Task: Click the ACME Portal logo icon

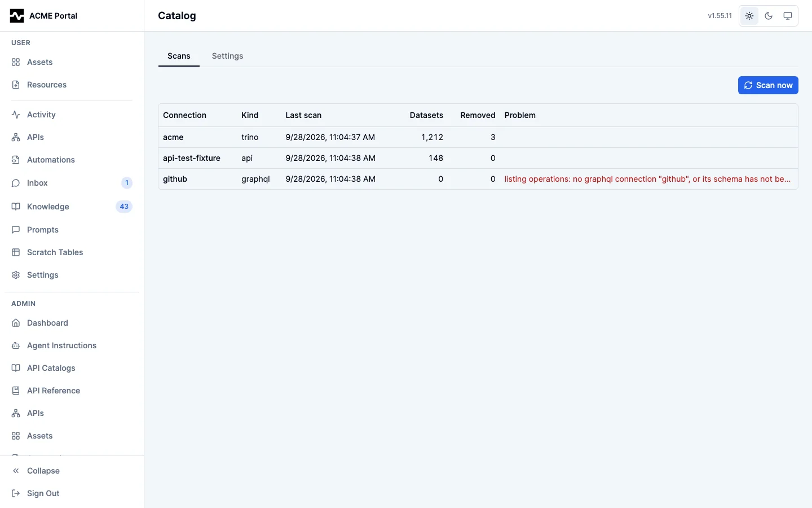Action: pyautogui.click(x=17, y=16)
